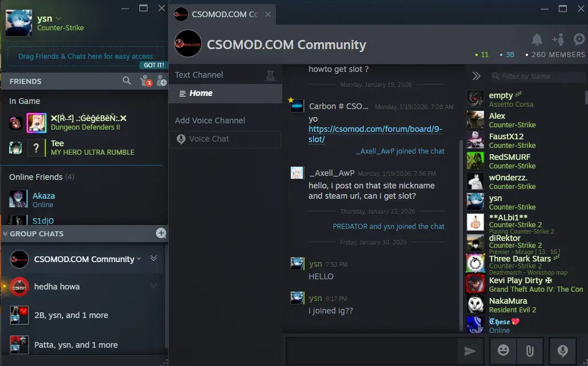Image resolution: width=588 pixels, height=366 pixels.
Task: Collapse the member list double-arrow icon
Action: tap(476, 76)
